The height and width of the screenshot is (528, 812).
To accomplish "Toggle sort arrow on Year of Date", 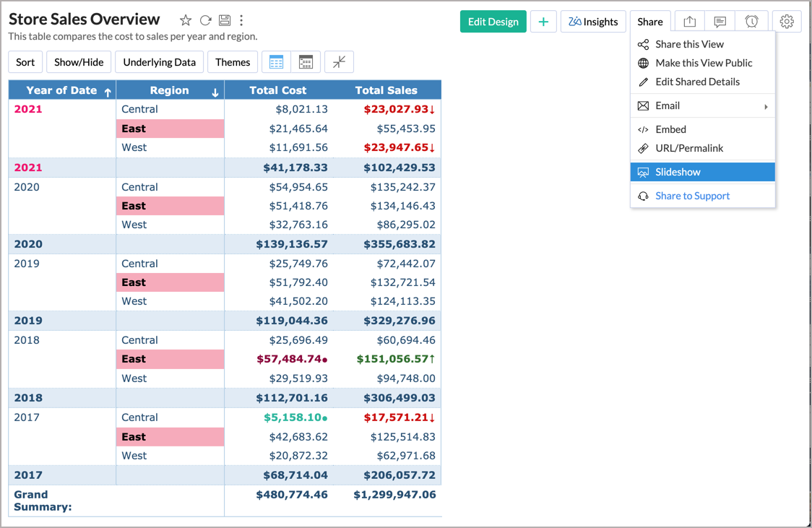I will (108, 92).
